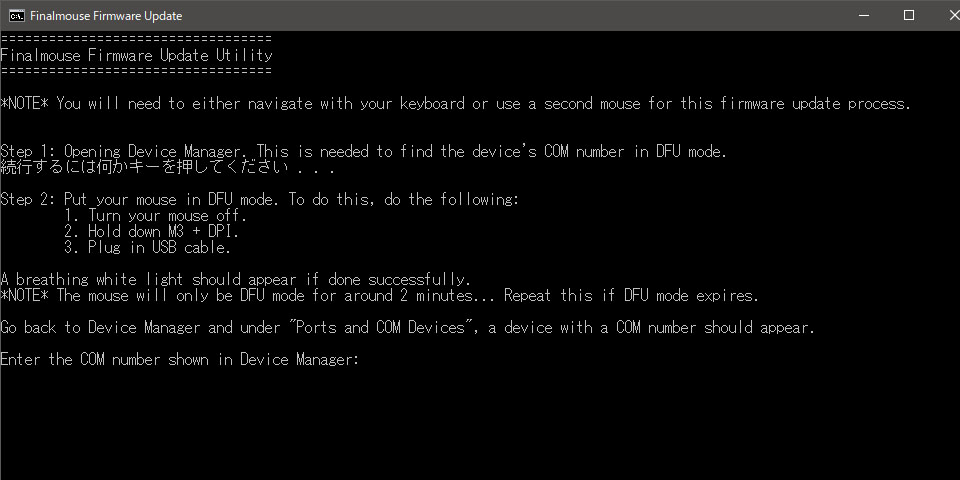The width and height of the screenshot is (960, 480).
Task: Click the DFU mode 2 minutes note line
Action: click(380, 296)
